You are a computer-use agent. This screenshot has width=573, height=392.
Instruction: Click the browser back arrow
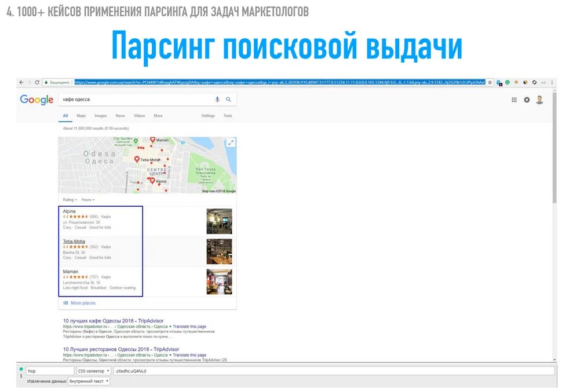[x=21, y=83]
